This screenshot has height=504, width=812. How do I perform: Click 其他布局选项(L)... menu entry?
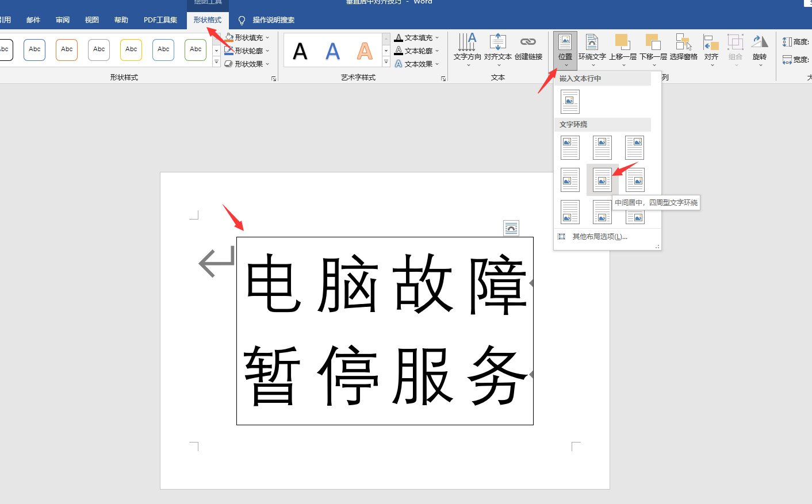pos(600,237)
